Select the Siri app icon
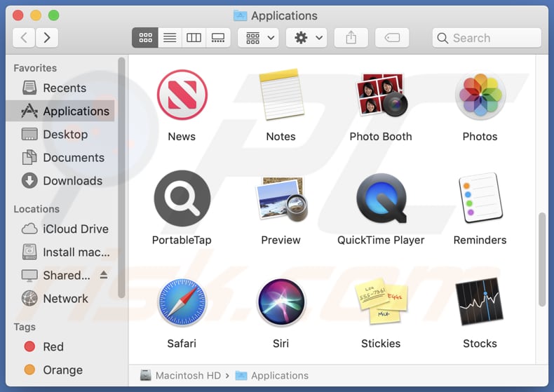Screen dimensions: 554x392 281,302
